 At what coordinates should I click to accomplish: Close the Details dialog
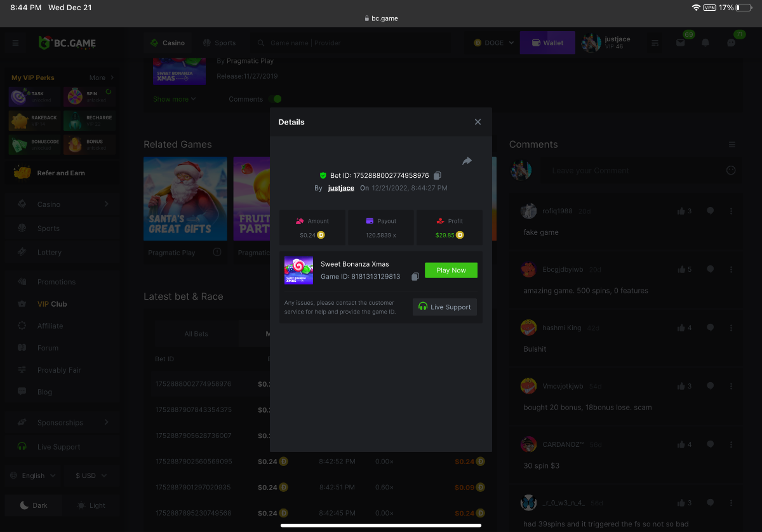point(478,122)
